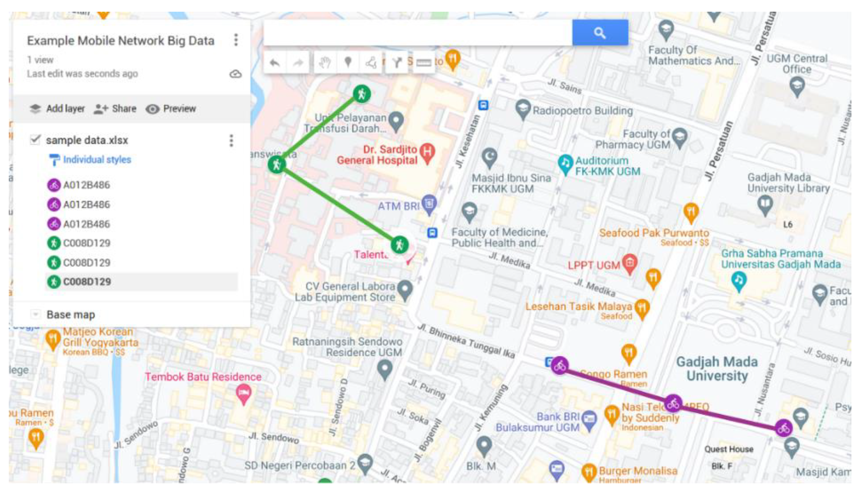Open the map title three-dot options menu

pyautogui.click(x=236, y=40)
